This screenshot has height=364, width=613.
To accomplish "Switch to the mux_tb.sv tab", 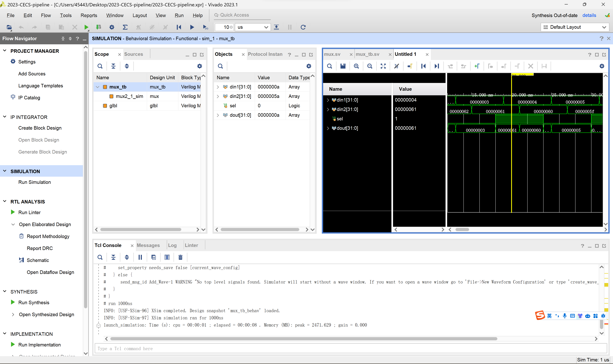I will coord(367,54).
